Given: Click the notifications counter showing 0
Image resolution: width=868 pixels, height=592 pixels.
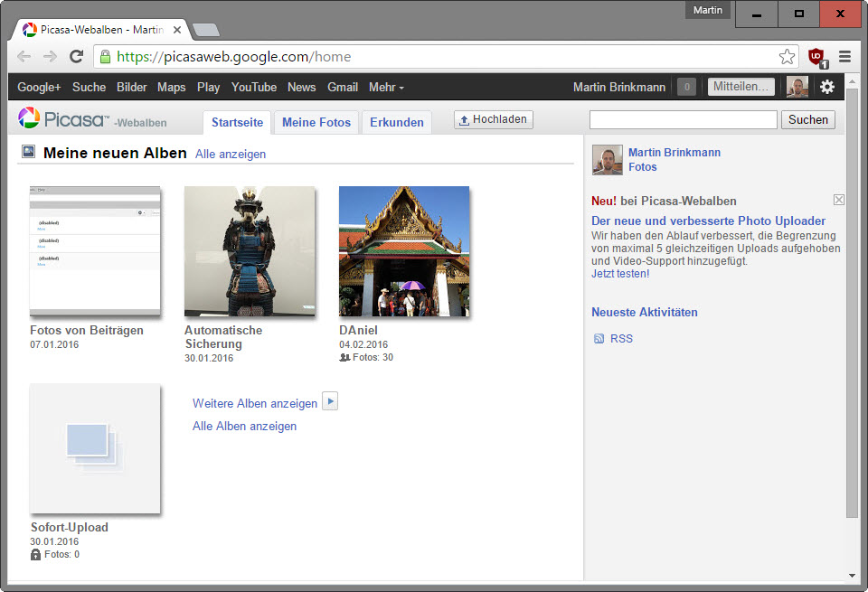Looking at the screenshot, I should coord(687,87).
